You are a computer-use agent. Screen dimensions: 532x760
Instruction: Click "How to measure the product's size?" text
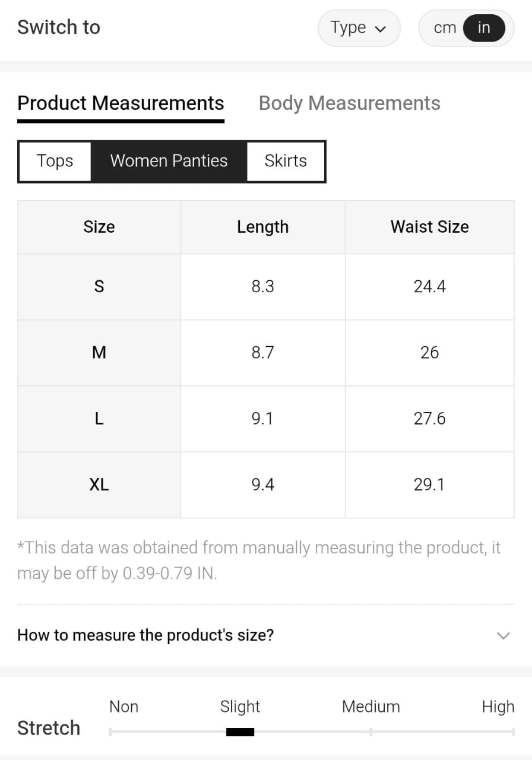pos(145,635)
